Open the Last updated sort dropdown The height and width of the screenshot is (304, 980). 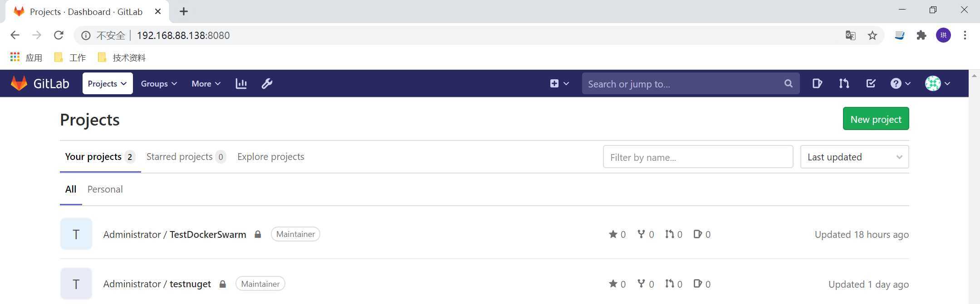point(854,157)
